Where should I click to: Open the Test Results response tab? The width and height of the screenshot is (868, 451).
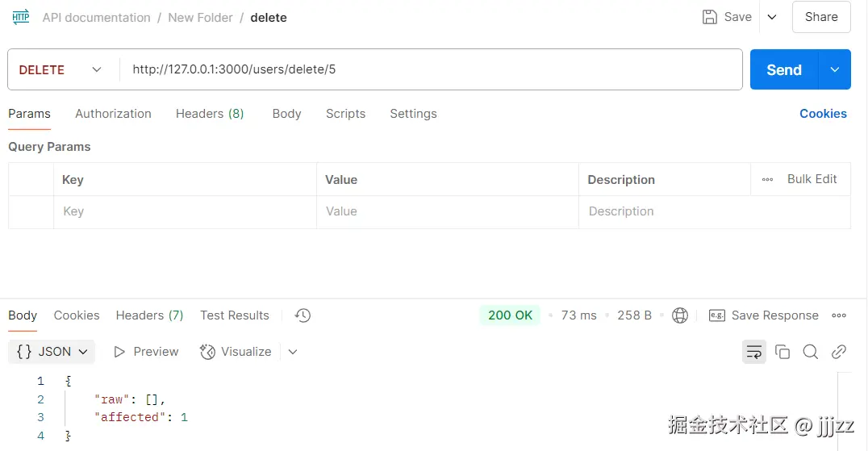tap(235, 315)
